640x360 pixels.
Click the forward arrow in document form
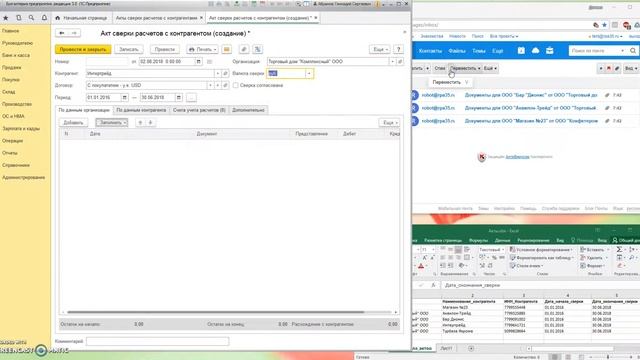coord(74,33)
